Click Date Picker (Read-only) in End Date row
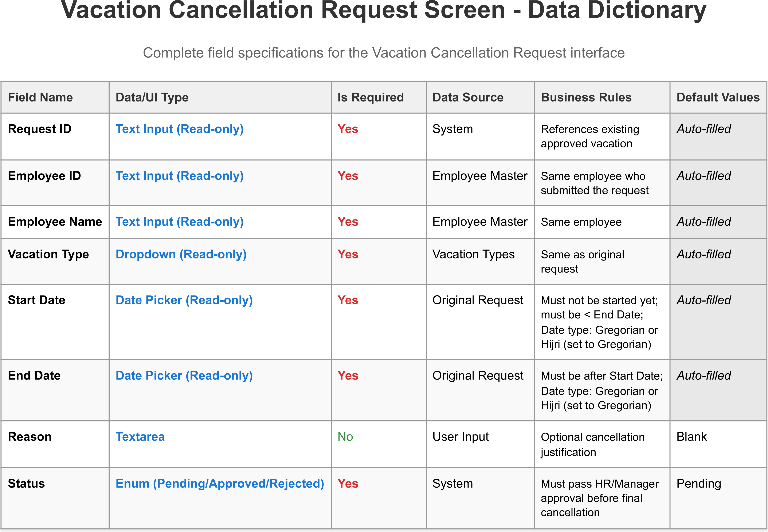This screenshot has width=768, height=532. tap(184, 376)
